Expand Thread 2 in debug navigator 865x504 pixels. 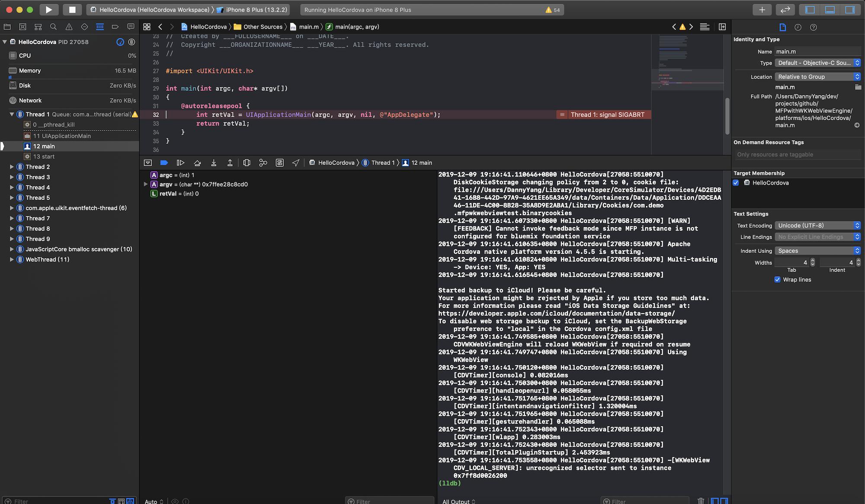tap(12, 167)
